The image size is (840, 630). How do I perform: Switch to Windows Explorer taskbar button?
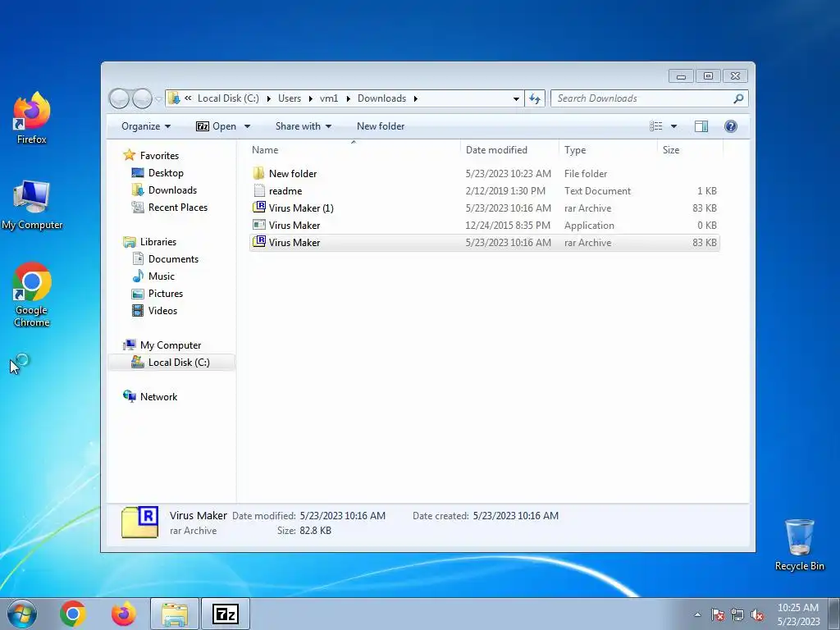coord(175,614)
